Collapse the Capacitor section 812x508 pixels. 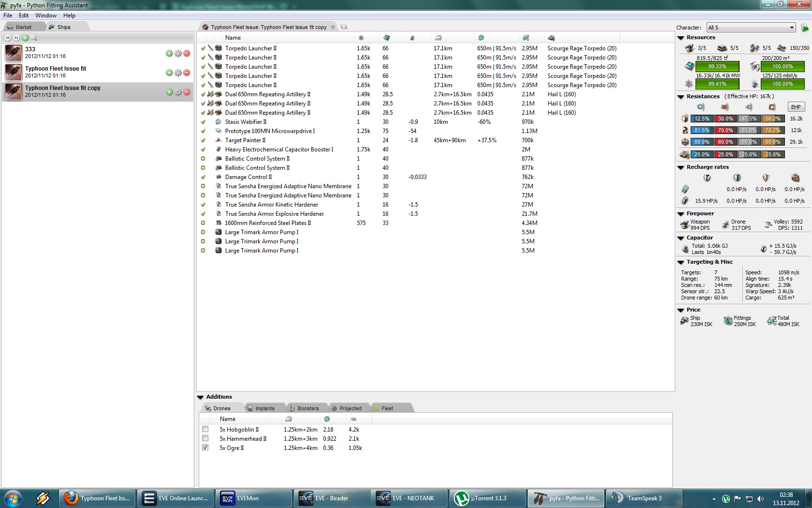tap(681, 238)
